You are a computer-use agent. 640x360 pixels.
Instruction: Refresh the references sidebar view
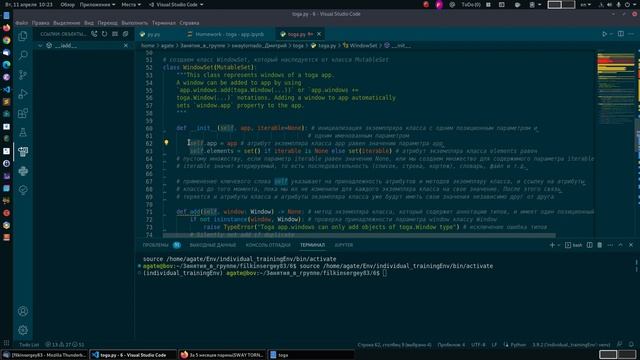[104, 34]
